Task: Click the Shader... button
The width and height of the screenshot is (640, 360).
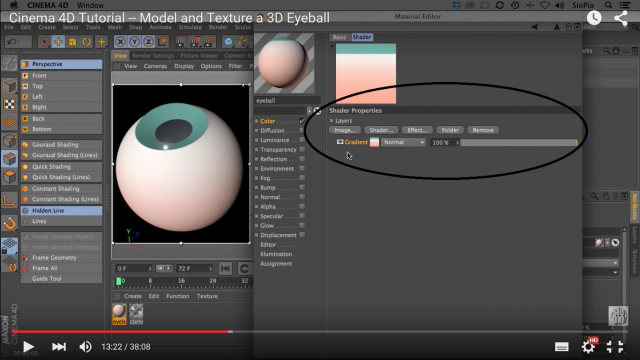Action: tap(381, 130)
